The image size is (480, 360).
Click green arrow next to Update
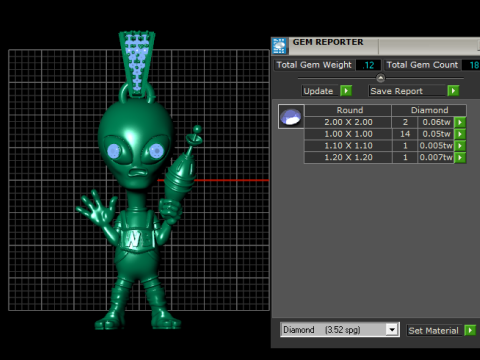(346, 91)
